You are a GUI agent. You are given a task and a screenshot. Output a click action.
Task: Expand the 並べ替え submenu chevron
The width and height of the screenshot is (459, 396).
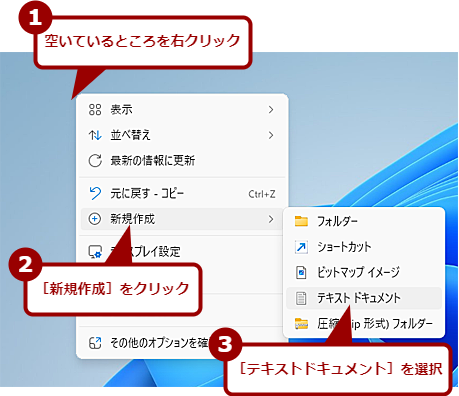pos(271,135)
